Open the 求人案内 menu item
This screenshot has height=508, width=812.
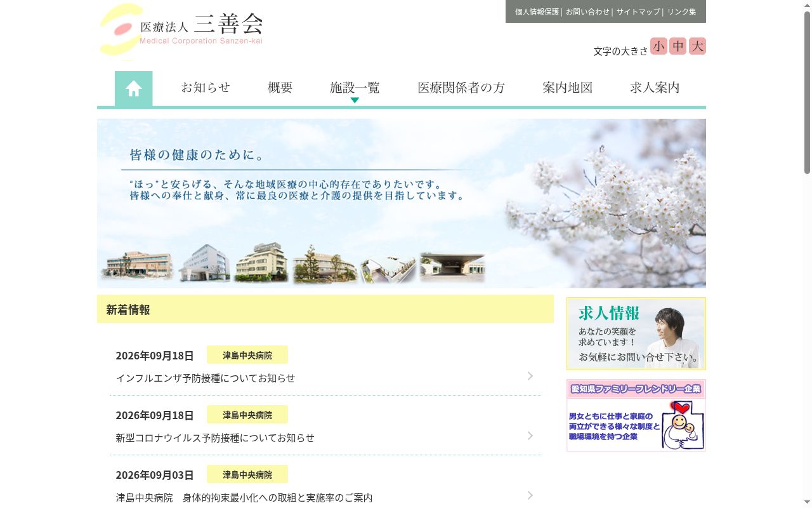coord(655,88)
